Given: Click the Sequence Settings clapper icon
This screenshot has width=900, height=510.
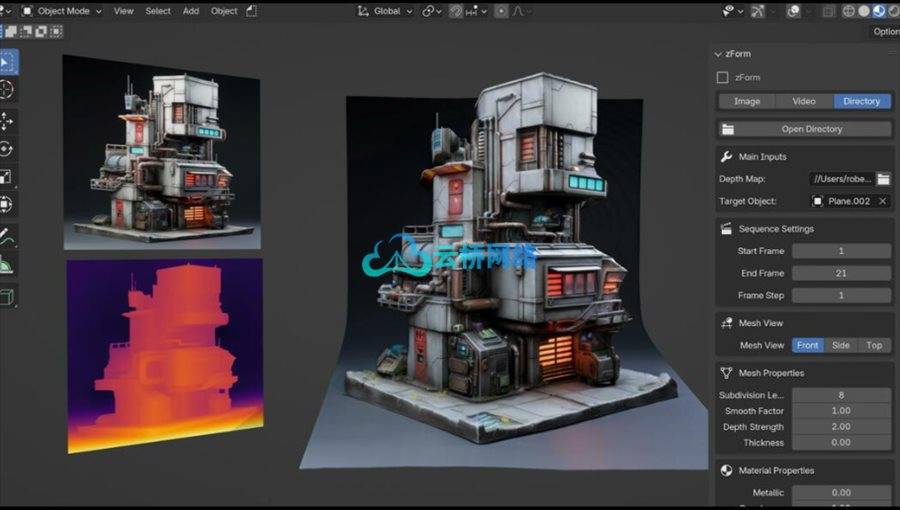Looking at the screenshot, I should tap(726, 229).
